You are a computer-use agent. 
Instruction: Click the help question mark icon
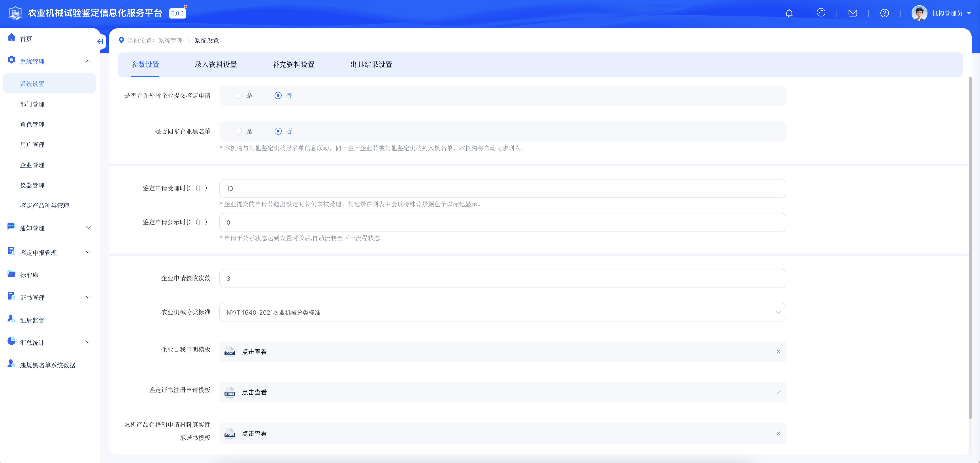[x=884, y=13]
